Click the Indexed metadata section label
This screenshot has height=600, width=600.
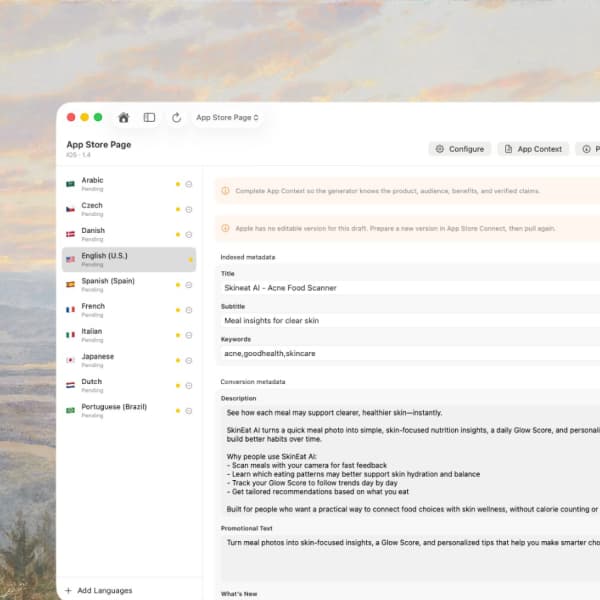[x=248, y=257]
